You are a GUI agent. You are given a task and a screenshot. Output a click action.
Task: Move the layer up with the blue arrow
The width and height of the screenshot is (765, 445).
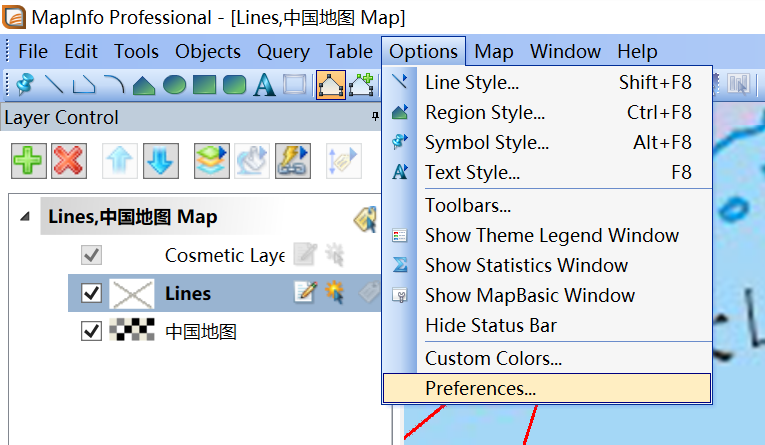[120, 161]
